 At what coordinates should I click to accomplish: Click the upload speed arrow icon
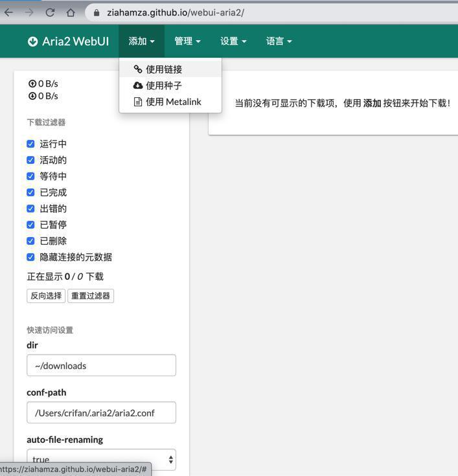(32, 84)
